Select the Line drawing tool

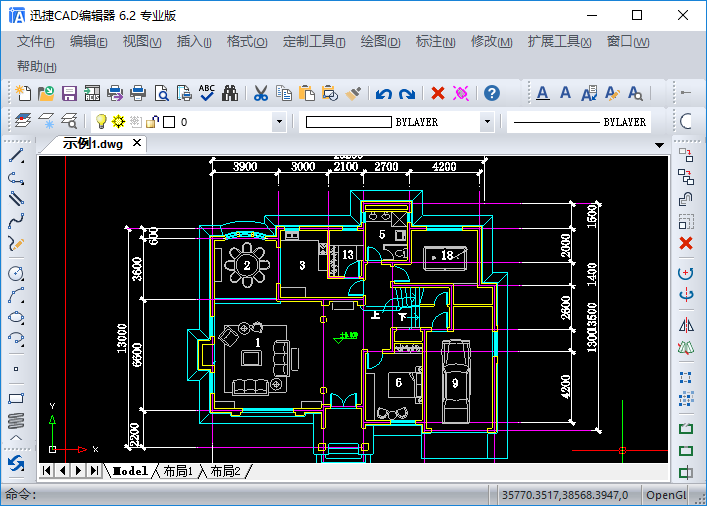tap(16, 156)
